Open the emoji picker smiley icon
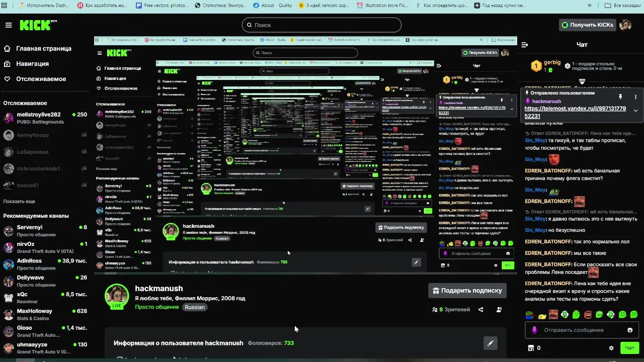 630,330
